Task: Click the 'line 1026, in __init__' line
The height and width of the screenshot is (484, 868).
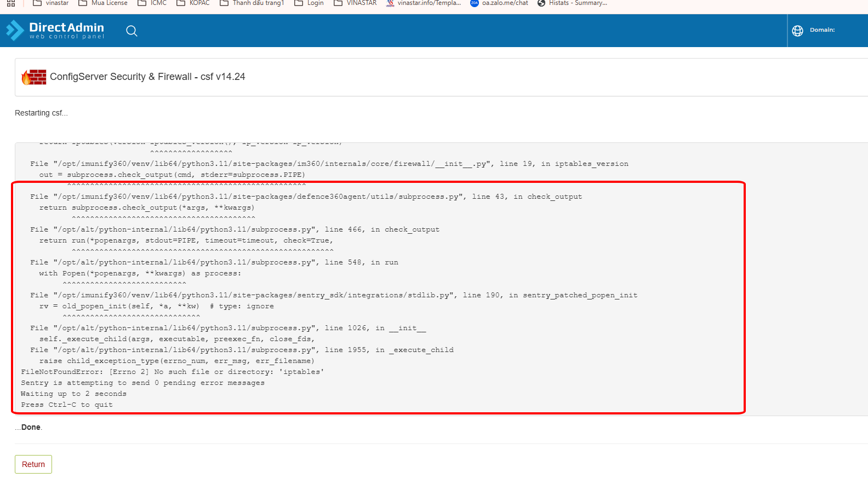Action: click(228, 328)
